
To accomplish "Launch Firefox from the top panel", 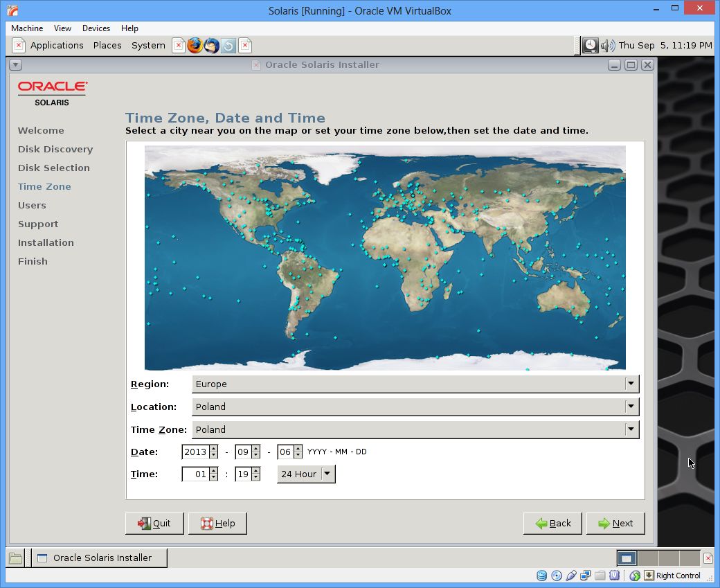I will (195, 46).
